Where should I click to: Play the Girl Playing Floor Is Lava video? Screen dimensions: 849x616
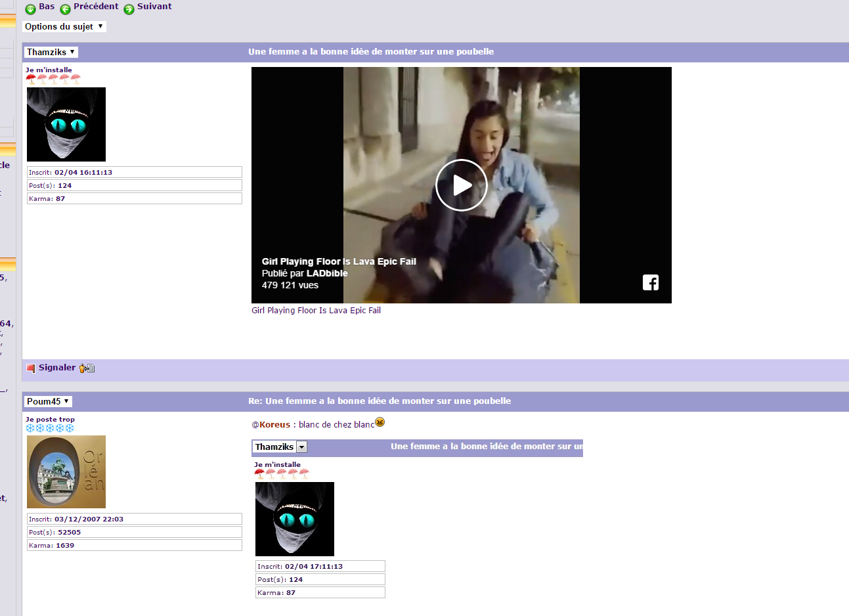[461, 185]
